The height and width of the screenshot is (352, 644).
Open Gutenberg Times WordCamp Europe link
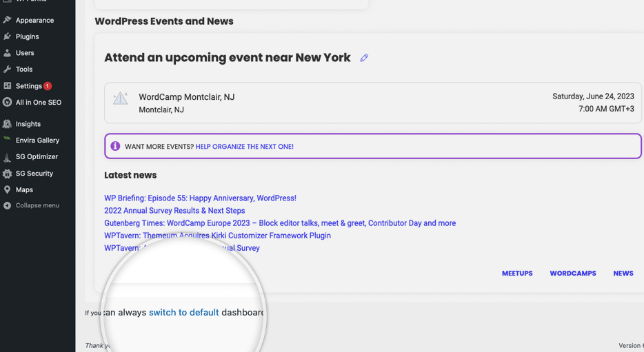pos(280,223)
